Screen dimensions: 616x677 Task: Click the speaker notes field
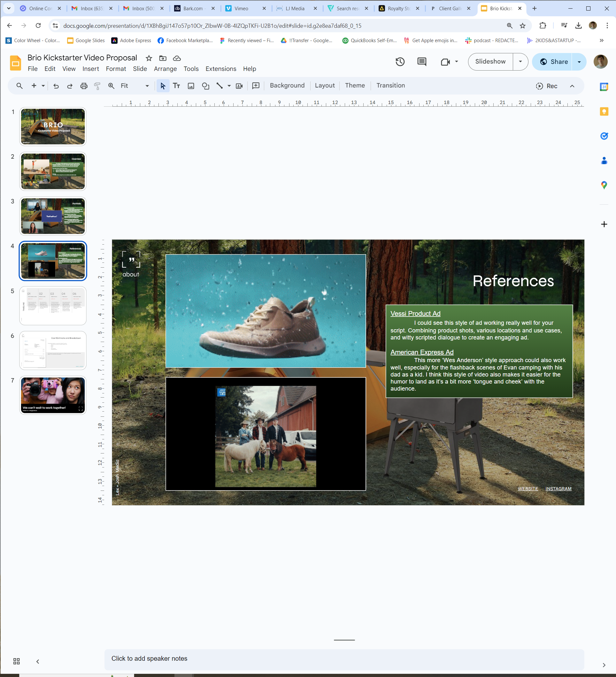pyautogui.click(x=344, y=659)
